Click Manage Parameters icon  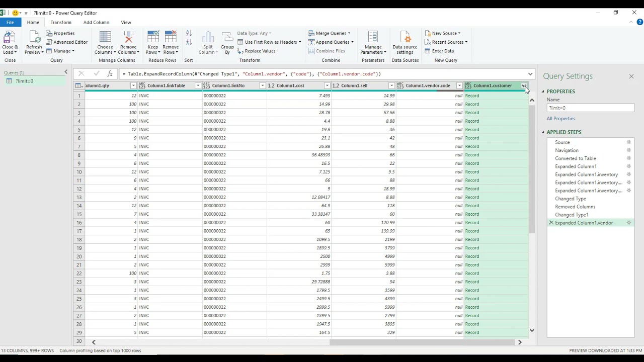[x=373, y=37]
